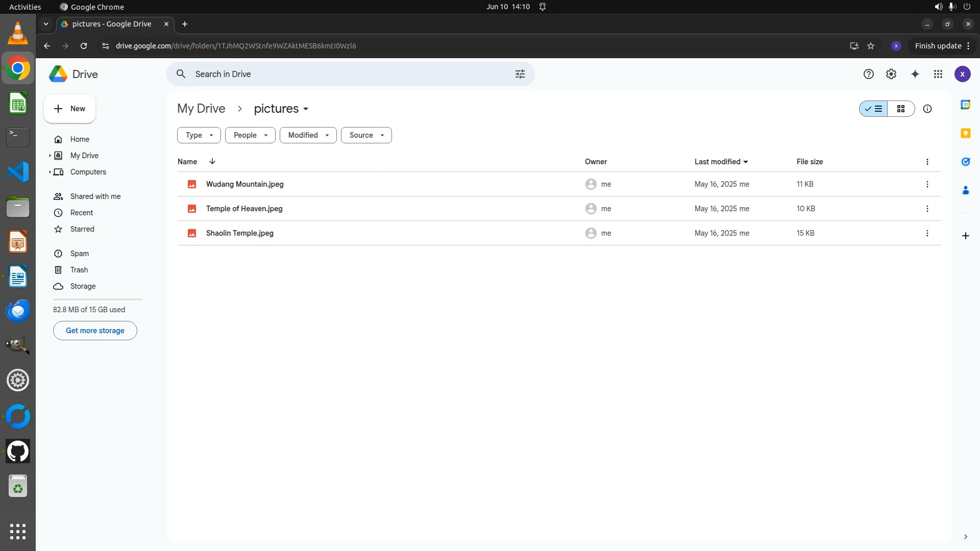Switch to grid layout view

click(x=901, y=109)
